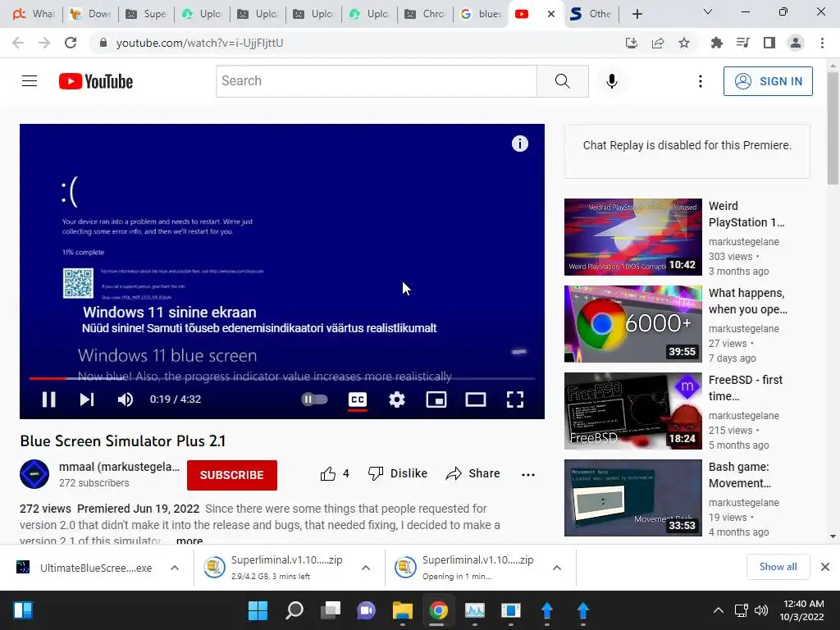Image resolution: width=840 pixels, height=630 pixels.
Task: Open Chrome extensions puzzle icon
Action: point(716,43)
